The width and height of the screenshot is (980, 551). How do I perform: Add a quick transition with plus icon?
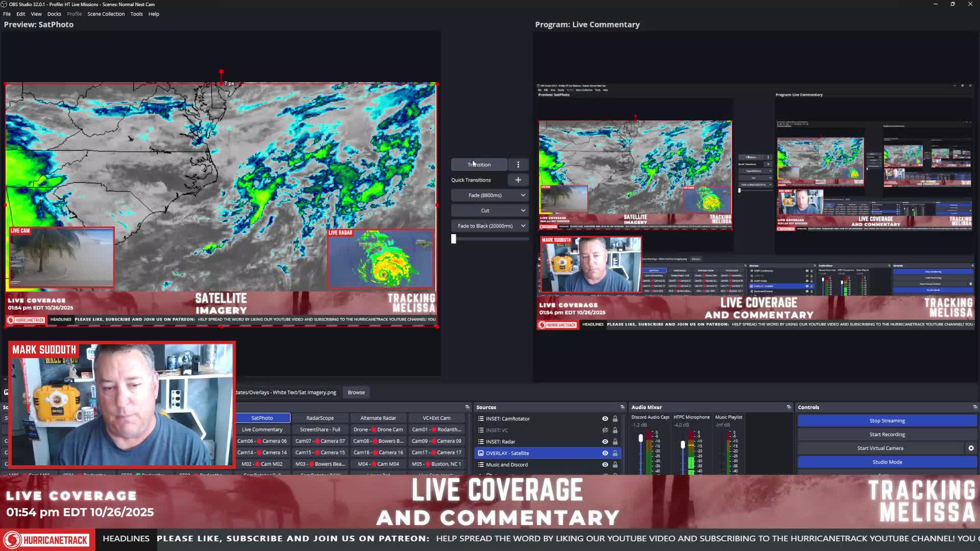click(518, 180)
